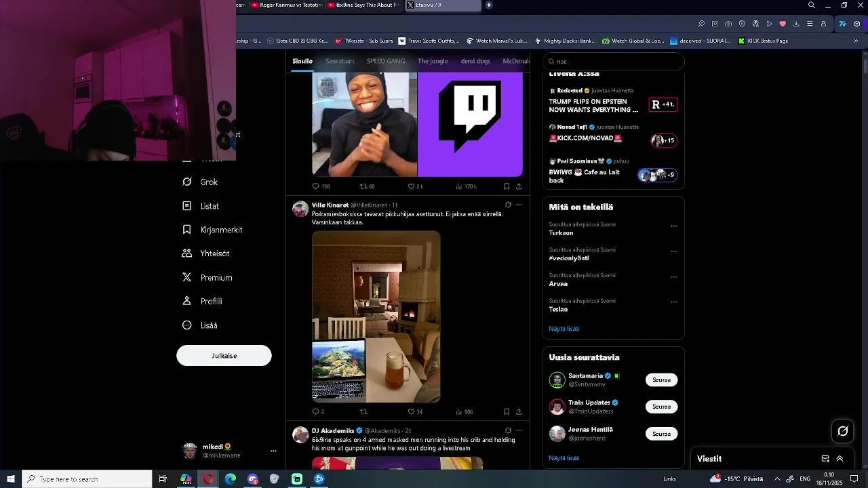Switch to demi dogs tab
This screenshot has height=488, width=868.
pos(475,61)
